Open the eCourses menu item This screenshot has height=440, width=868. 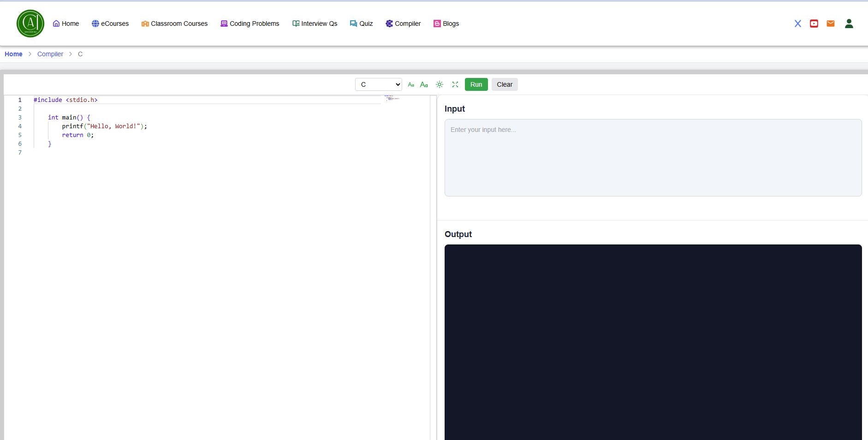[110, 24]
